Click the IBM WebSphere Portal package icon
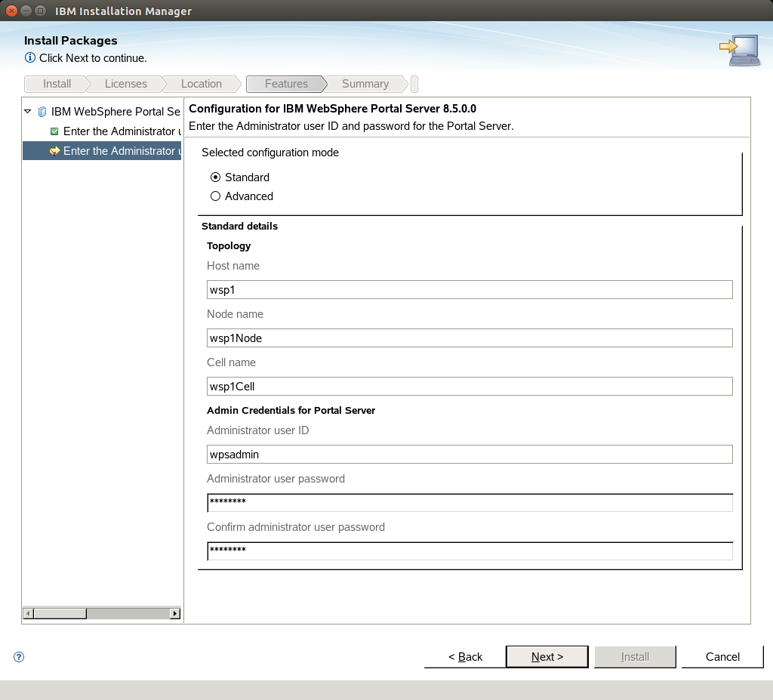The image size is (773, 700). click(x=42, y=112)
